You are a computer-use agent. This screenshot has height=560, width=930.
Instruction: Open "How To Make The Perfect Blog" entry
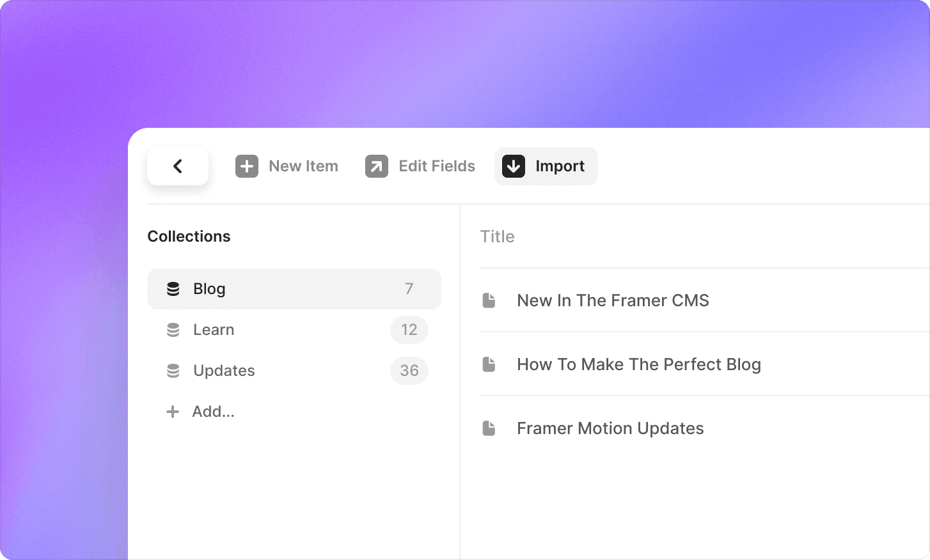pyautogui.click(x=638, y=364)
